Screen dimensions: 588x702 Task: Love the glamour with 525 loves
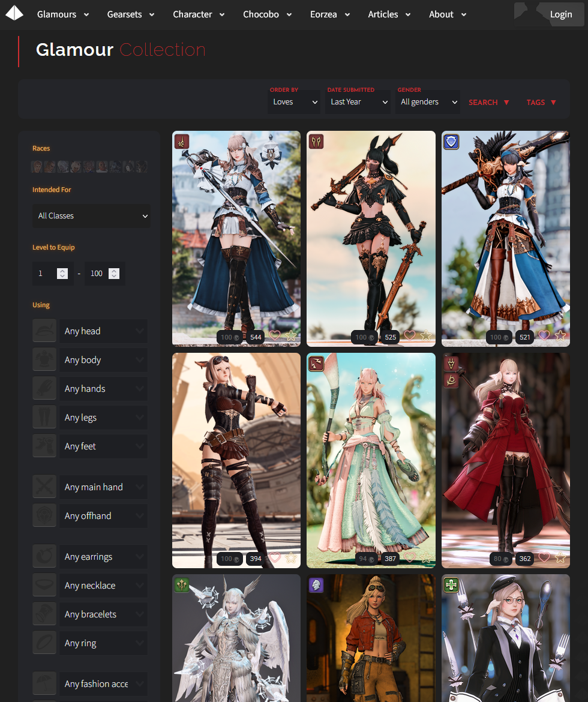click(410, 335)
